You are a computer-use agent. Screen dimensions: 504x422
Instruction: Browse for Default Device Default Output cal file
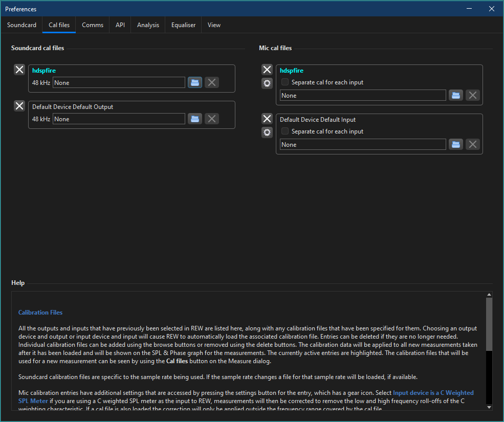(194, 119)
